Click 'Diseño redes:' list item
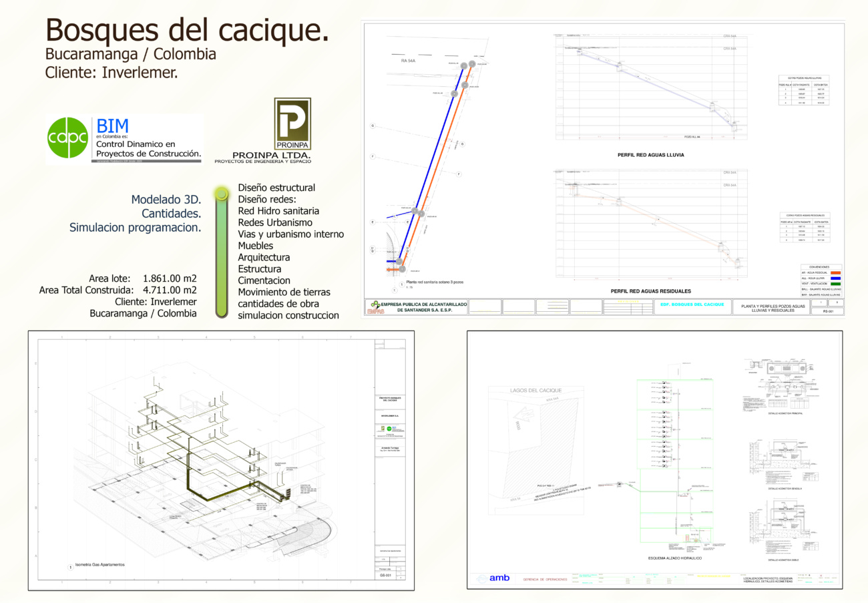 [266, 200]
